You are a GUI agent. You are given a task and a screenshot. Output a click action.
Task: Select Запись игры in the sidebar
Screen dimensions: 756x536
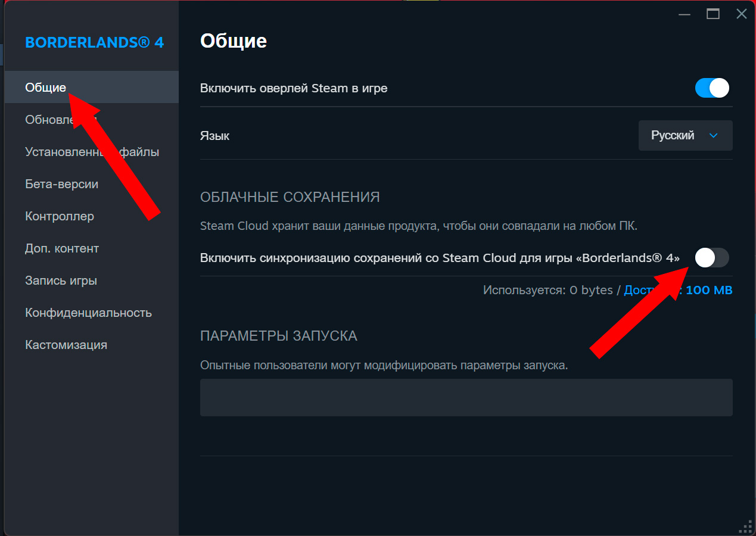[x=61, y=281]
